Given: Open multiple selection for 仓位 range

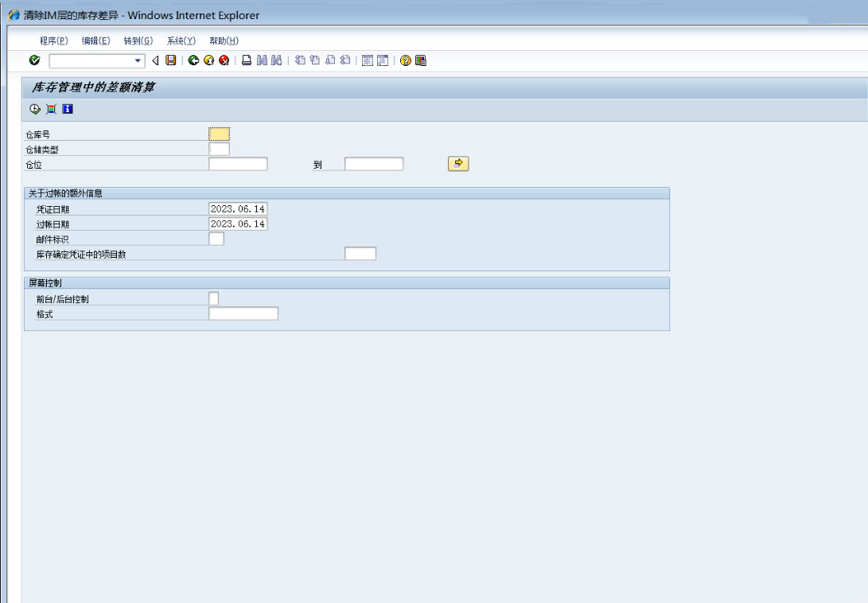Looking at the screenshot, I should [x=458, y=163].
